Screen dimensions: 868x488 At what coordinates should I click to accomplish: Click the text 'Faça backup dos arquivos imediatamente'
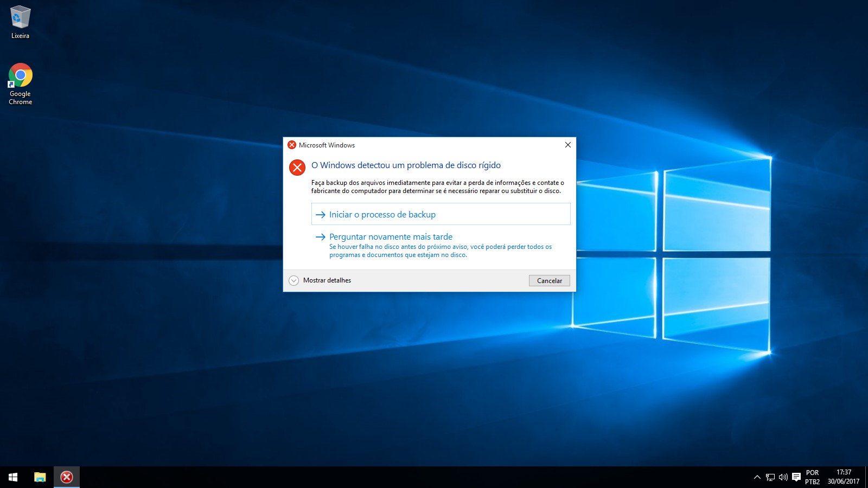click(x=371, y=183)
